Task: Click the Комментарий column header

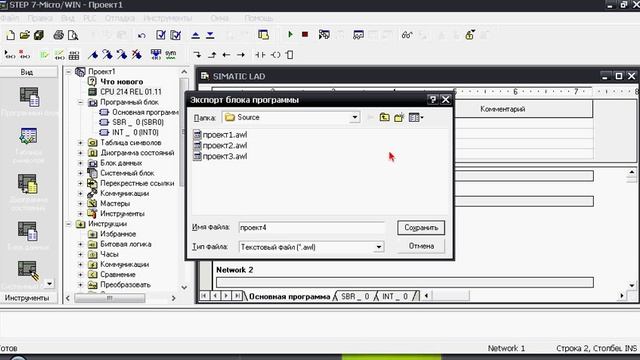Action: [x=502, y=109]
